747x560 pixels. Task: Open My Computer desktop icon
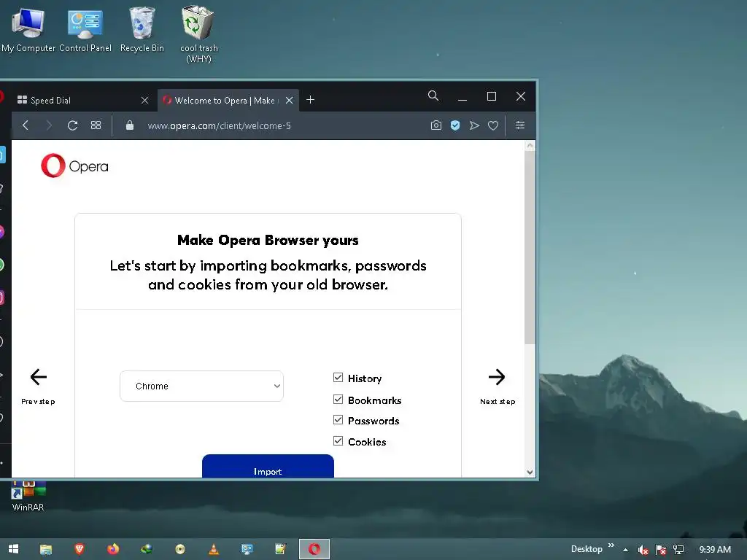point(28,31)
